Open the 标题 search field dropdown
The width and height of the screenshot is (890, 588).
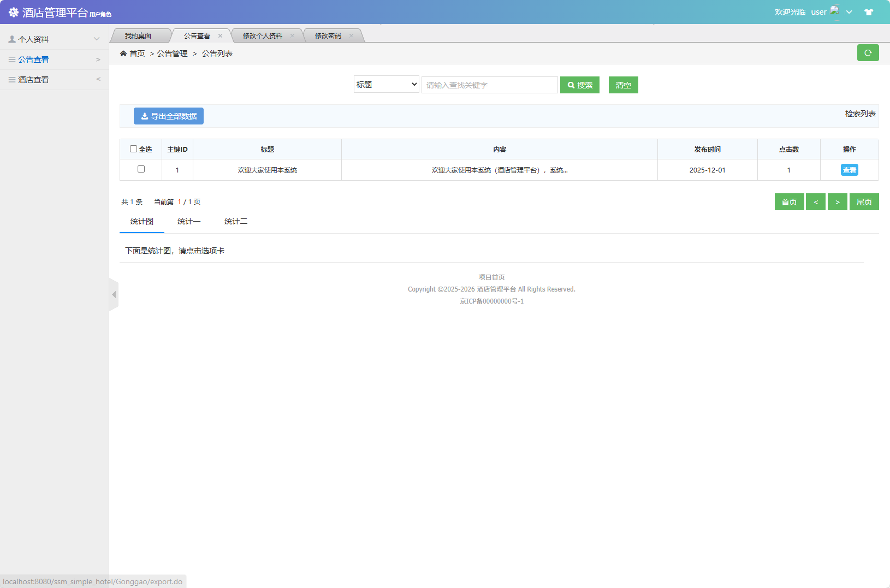coord(385,84)
